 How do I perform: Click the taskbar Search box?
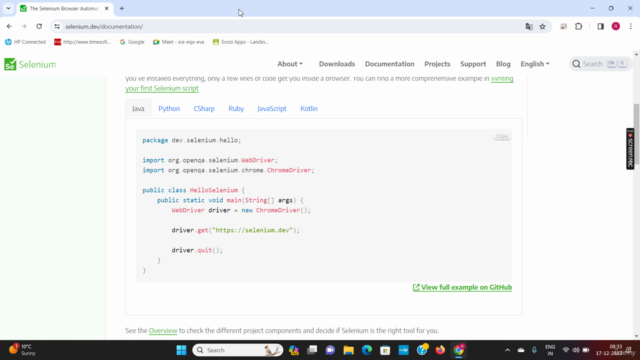point(238,350)
